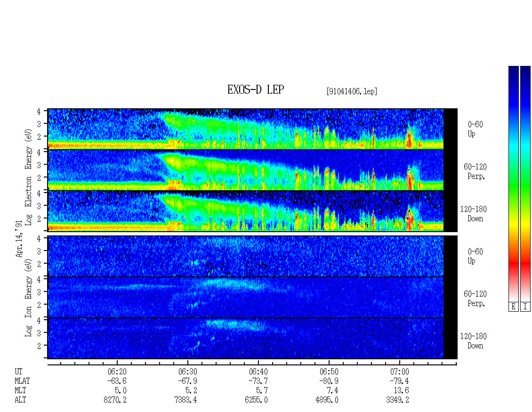Click the MLT row label
The height and width of the screenshot is (412, 532).
coord(20,390)
